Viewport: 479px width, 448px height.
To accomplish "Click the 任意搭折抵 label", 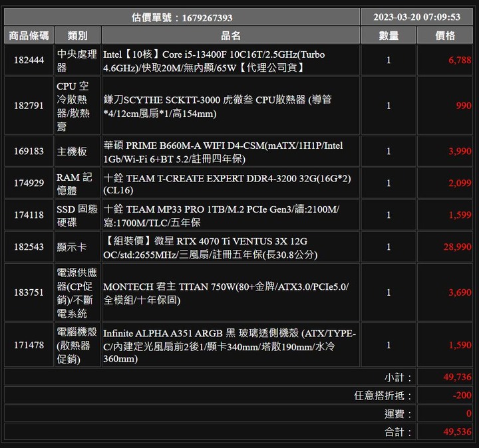I will [x=383, y=395].
